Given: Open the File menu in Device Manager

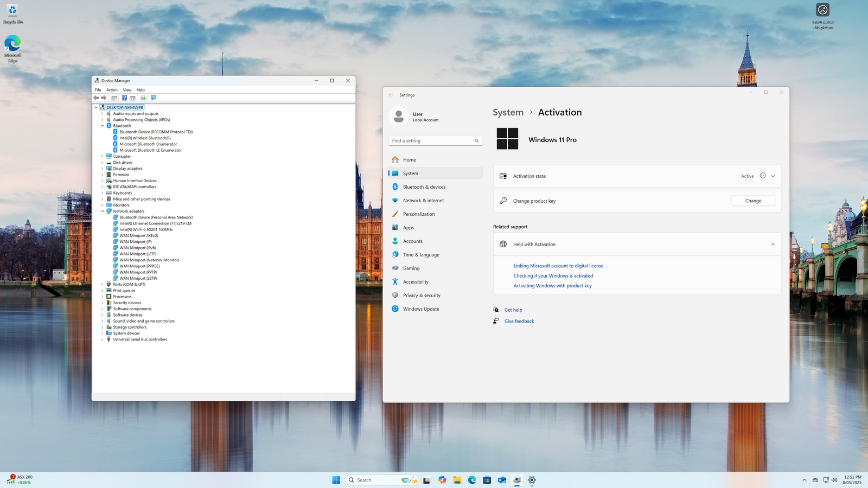Looking at the screenshot, I should pyautogui.click(x=98, y=90).
